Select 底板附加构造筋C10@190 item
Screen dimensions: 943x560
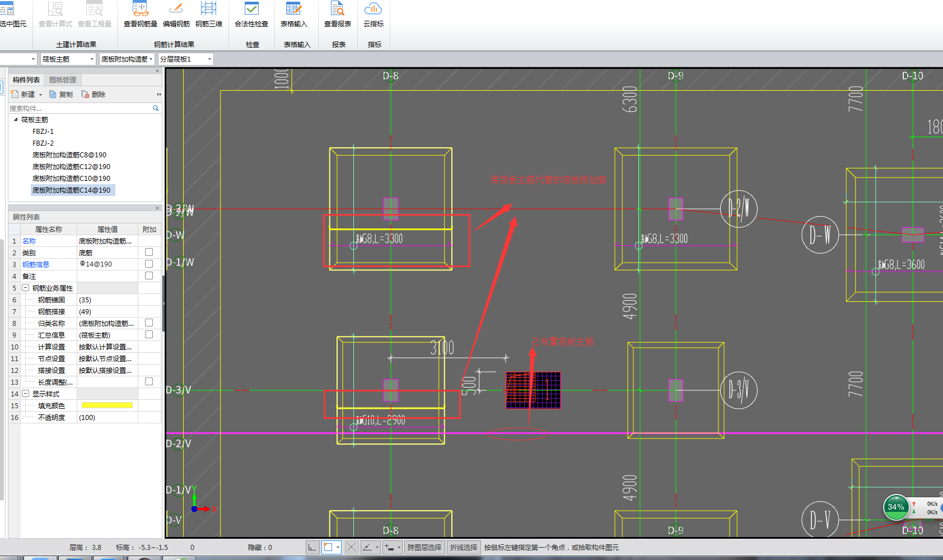(x=71, y=178)
